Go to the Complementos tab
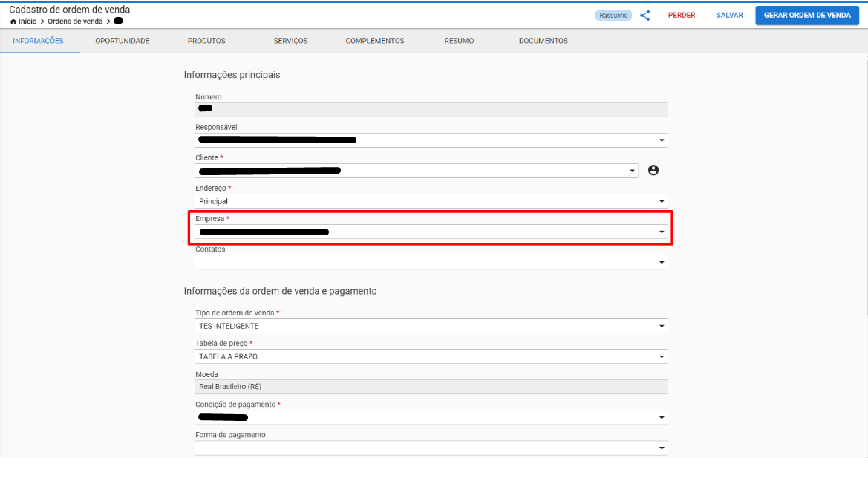The image size is (868, 481). tap(375, 41)
